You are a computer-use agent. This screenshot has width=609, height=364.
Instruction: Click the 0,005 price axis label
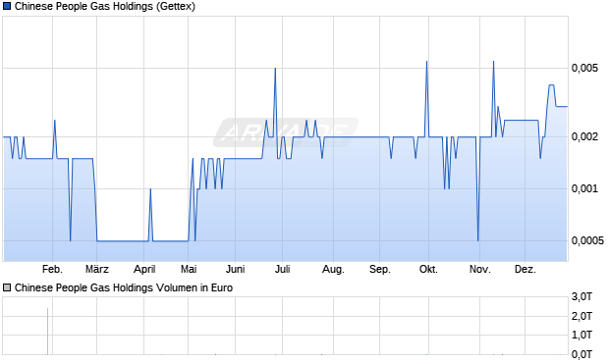point(584,69)
